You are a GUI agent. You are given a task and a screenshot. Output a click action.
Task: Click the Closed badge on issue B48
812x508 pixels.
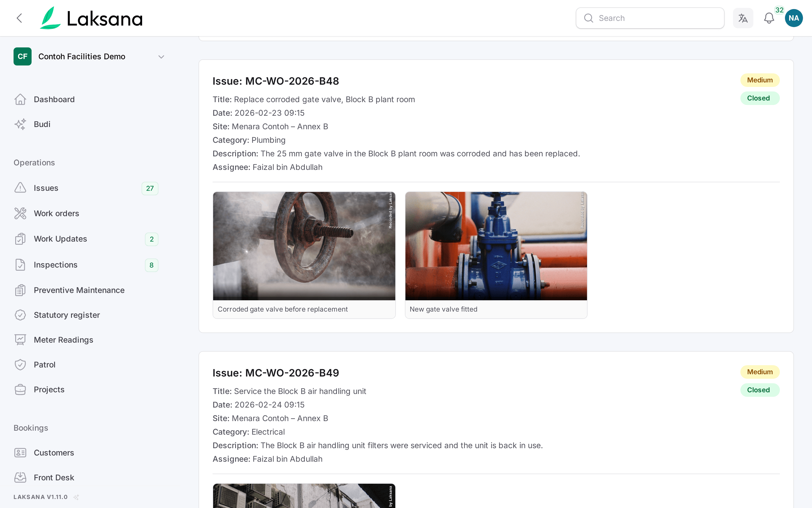(760, 98)
